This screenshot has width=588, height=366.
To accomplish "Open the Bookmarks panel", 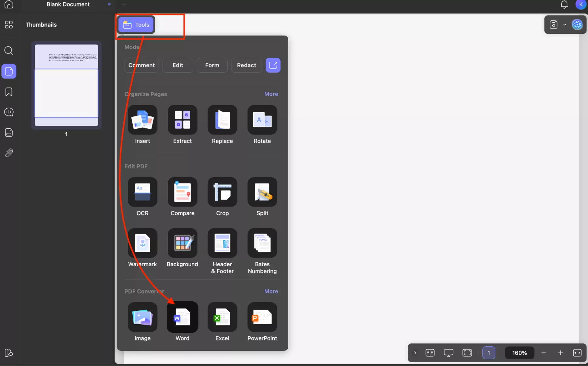I will [x=9, y=92].
